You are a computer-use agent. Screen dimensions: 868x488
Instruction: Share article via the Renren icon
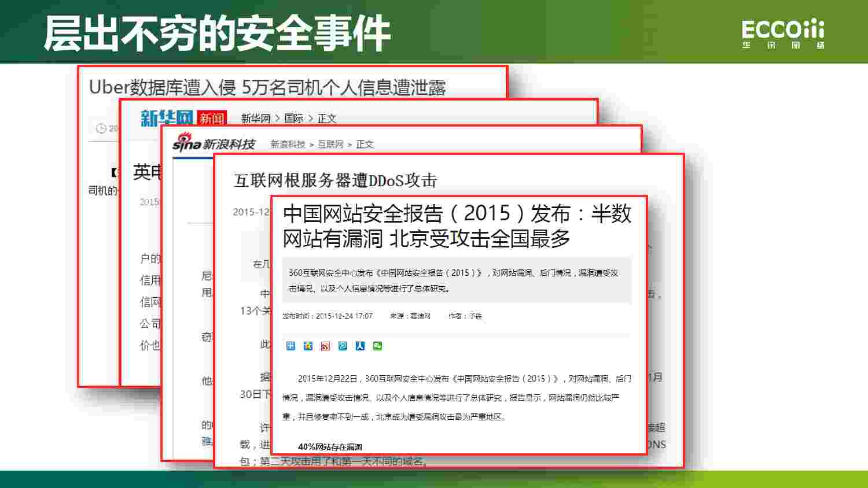361,346
